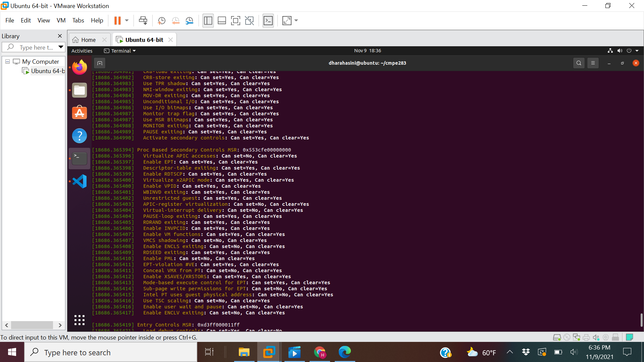
Task: Click the Ubuntu network status icon
Action: point(610,51)
